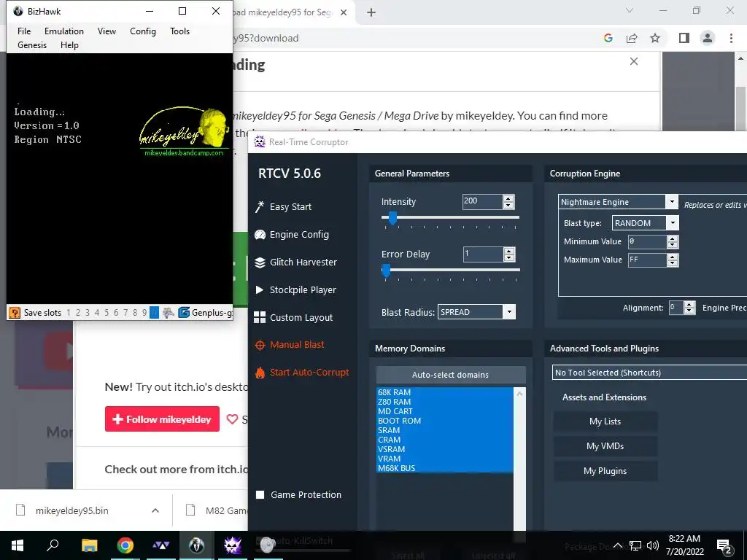Open the No Tool Selected shortcuts dropdown
The height and width of the screenshot is (560, 747).
tap(650, 373)
